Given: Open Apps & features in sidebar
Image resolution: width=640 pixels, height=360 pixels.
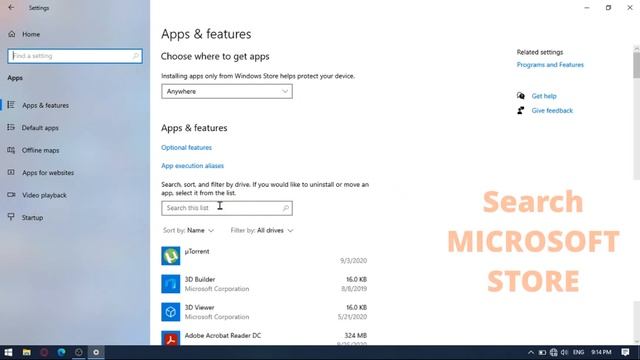Looking at the screenshot, I should [45, 105].
